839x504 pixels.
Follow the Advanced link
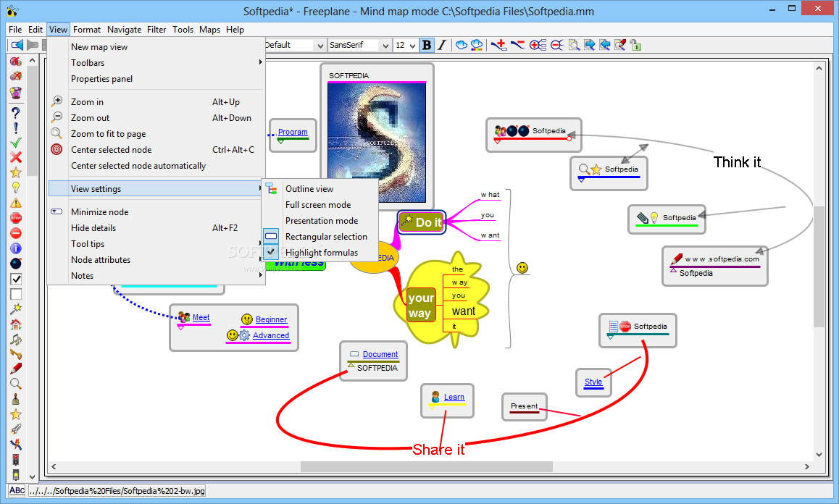click(x=271, y=335)
